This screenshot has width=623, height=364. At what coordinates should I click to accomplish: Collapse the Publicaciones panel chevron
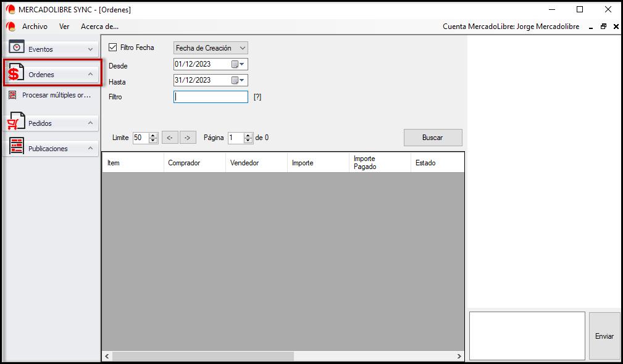point(90,148)
